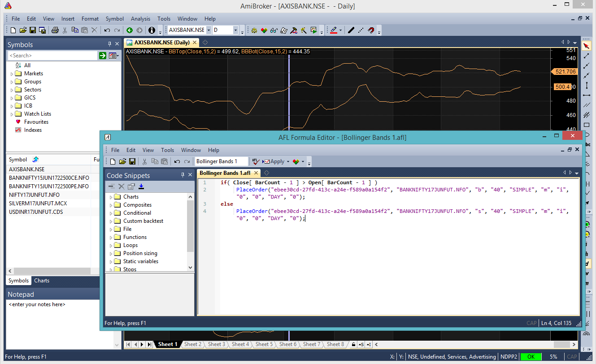Click pin icon on Code Snippets panel
Viewport: 596px width, 364px height.
(183, 175)
